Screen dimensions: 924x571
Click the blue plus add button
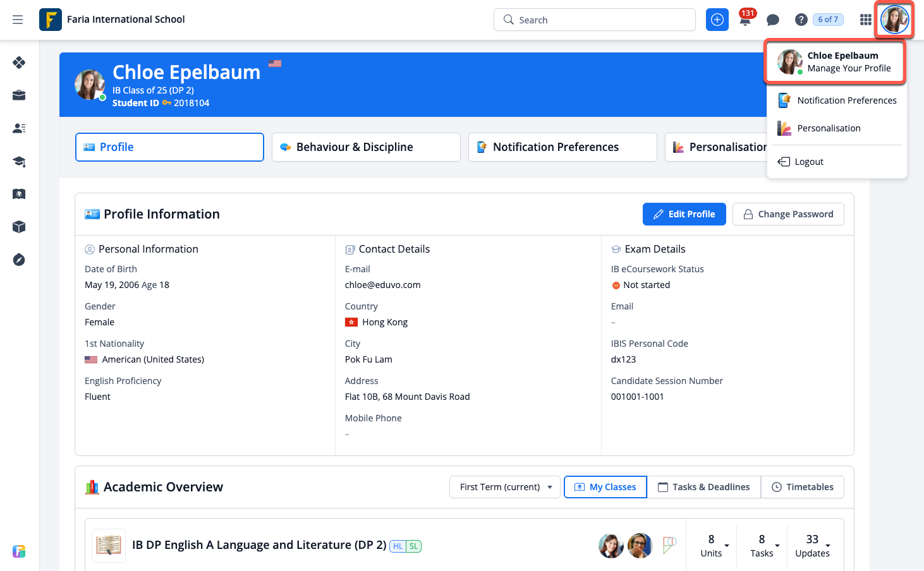click(717, 20)
